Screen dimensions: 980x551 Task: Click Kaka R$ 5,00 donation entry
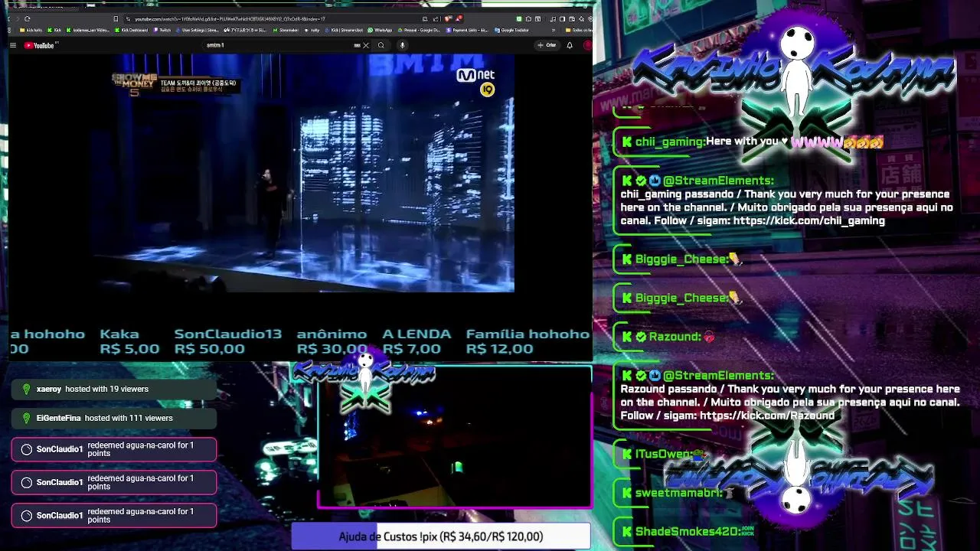(x=129, y=341)
